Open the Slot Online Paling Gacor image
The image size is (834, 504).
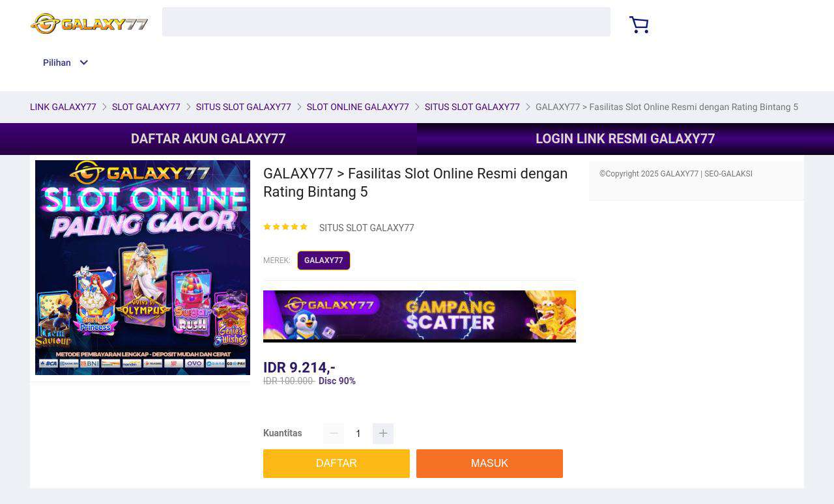143,268
